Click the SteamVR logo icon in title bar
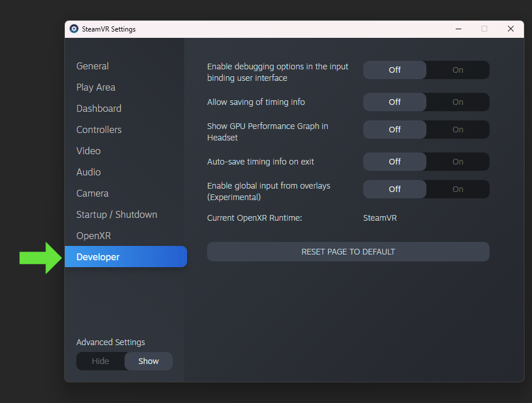 (74, 29)
